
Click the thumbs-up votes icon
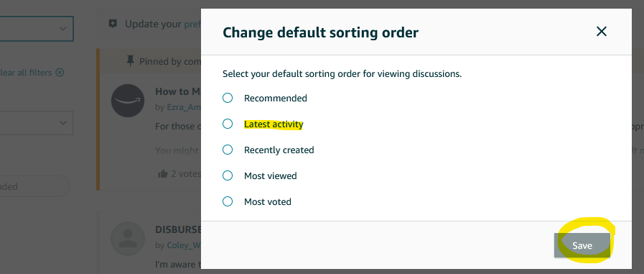point(163,174)
